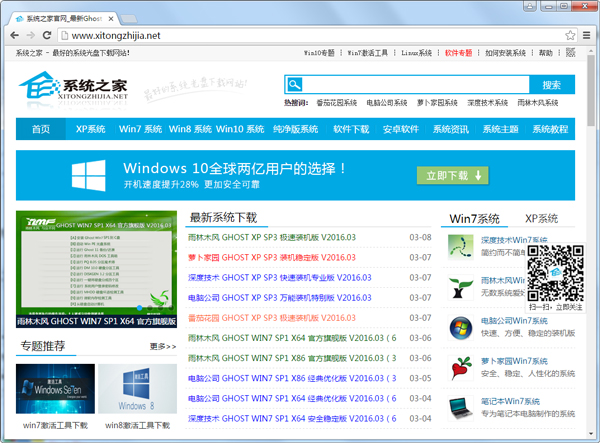600x443 pixels.
Task: Open 深度技术 GHOST WIN7 SP1 X64 安全稳定版 link
Action: pos(292,419)
